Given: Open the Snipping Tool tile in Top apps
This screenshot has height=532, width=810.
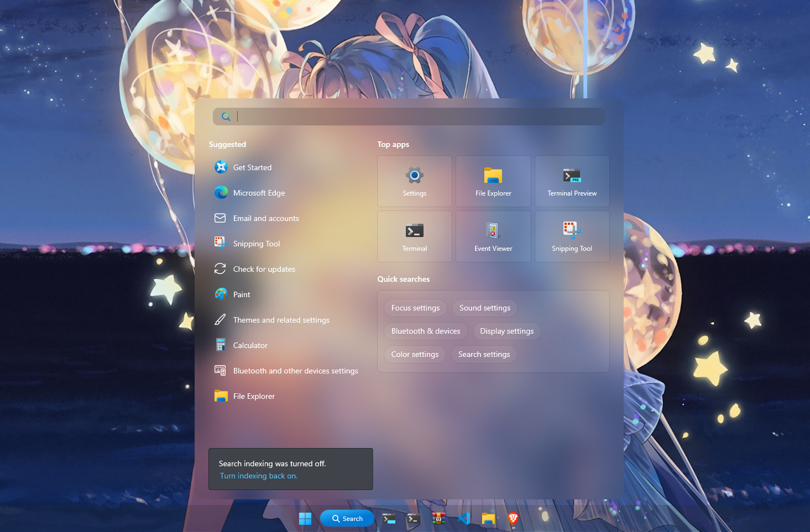Looking at the screenshot, I should 572,236.
